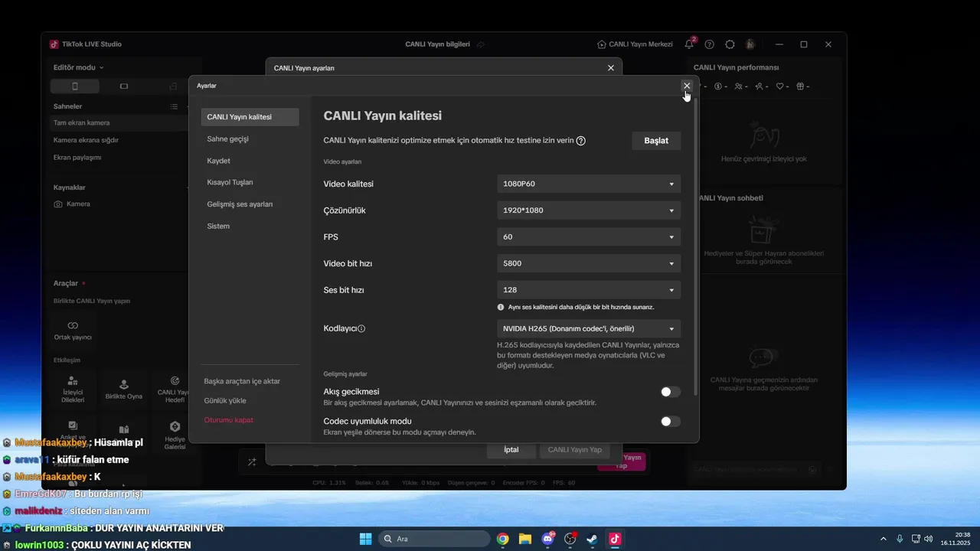980x551 pixels.
Task: Open İzleyici Dilekleri tool
Action: (x=73, y=390)
